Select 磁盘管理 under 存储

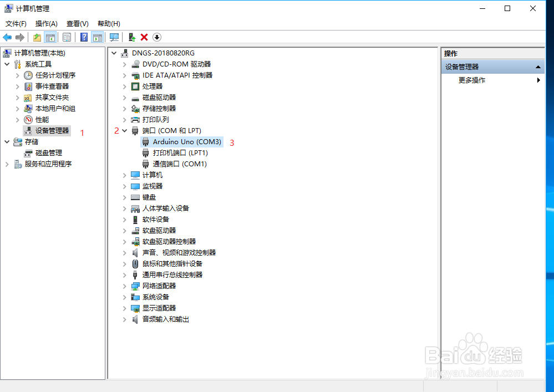coord(49,153)
